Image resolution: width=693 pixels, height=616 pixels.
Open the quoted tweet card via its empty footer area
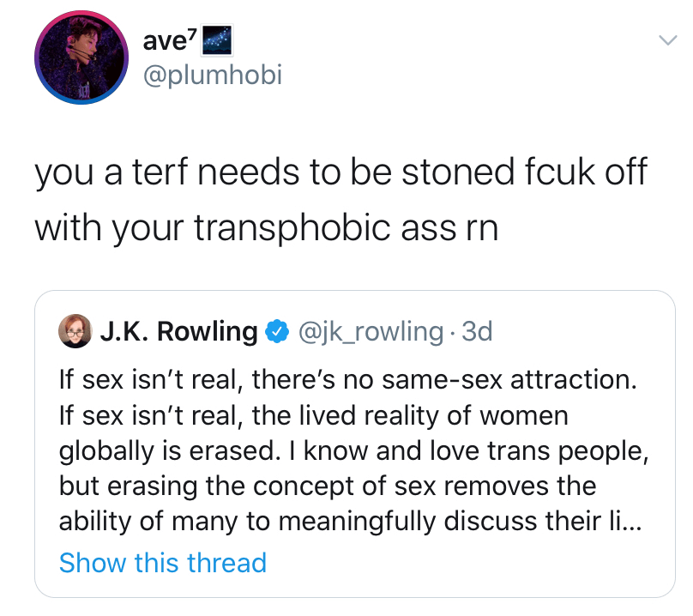coord(472,565)
